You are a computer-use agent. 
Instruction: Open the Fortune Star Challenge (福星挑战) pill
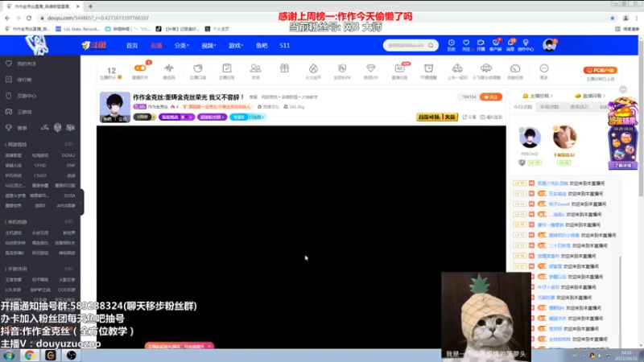176,117
